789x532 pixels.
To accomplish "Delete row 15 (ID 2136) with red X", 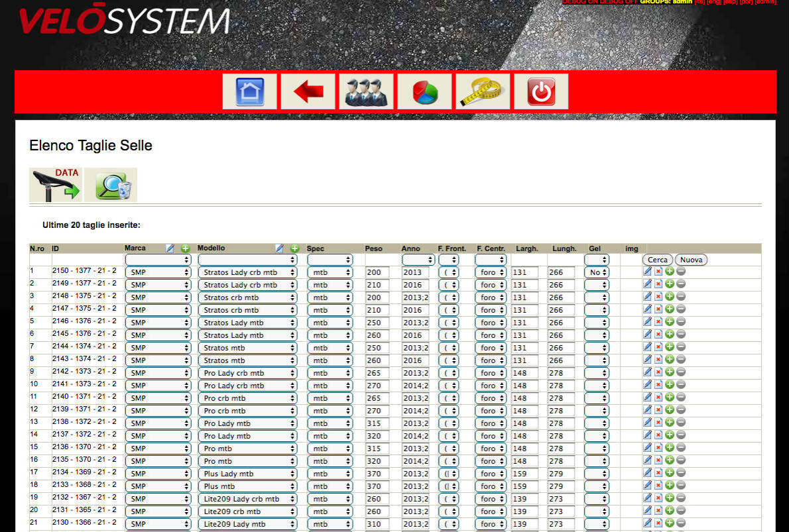I will 658,447.
